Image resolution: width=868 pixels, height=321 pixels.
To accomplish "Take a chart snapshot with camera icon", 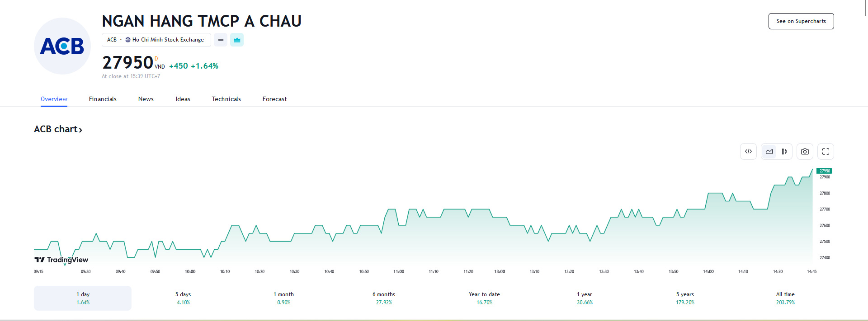I will click(805, 152).
